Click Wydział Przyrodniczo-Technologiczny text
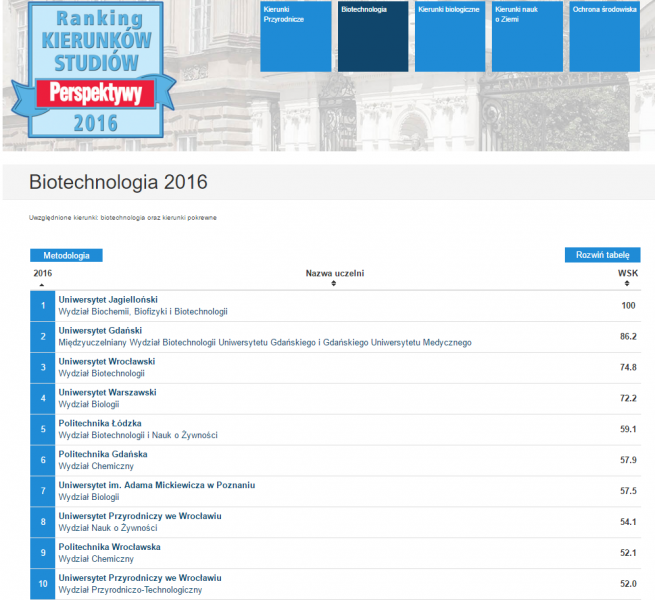Screen dimensions: 655x600 130,590
